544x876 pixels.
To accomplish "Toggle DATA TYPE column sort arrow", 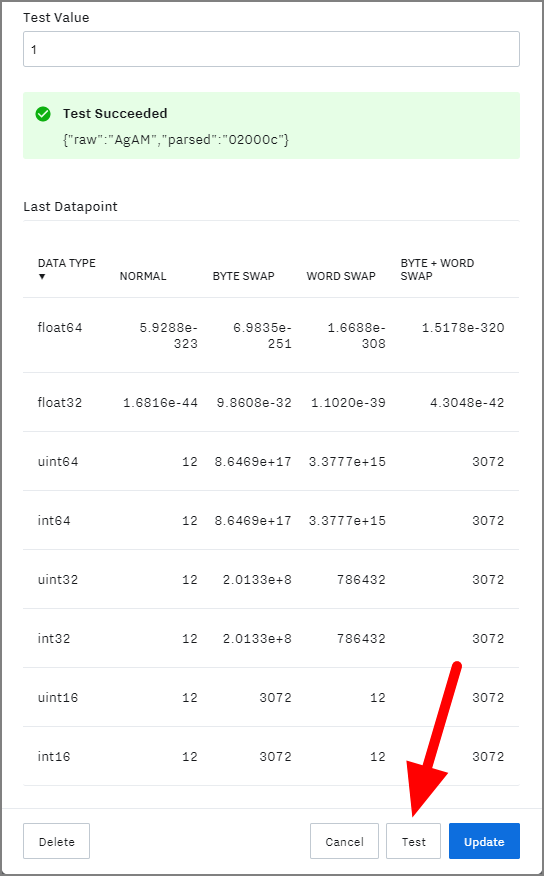I will point(42,277).
